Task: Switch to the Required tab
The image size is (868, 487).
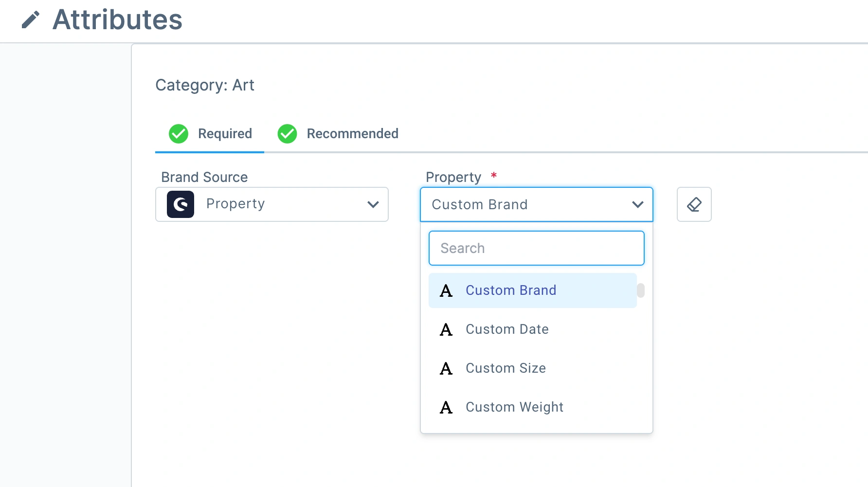Action: click(225, 134)
